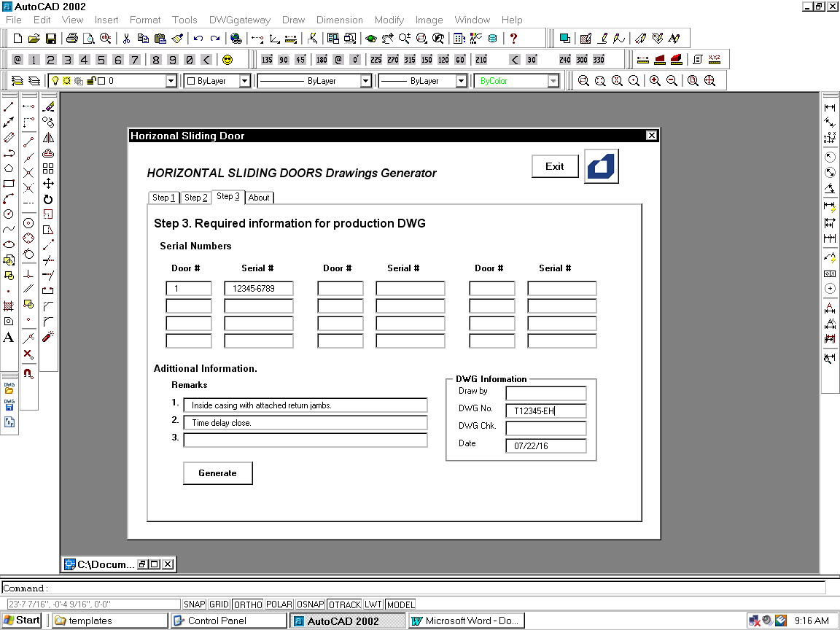Select the Line tool
Viewport: 840px width, 630px height.
pyautogui.click(x=9, y=106)
